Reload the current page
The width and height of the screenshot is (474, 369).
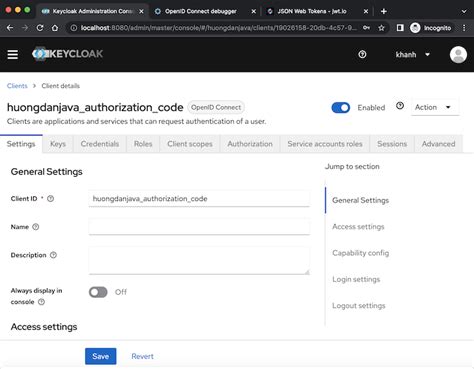[40, 28]
